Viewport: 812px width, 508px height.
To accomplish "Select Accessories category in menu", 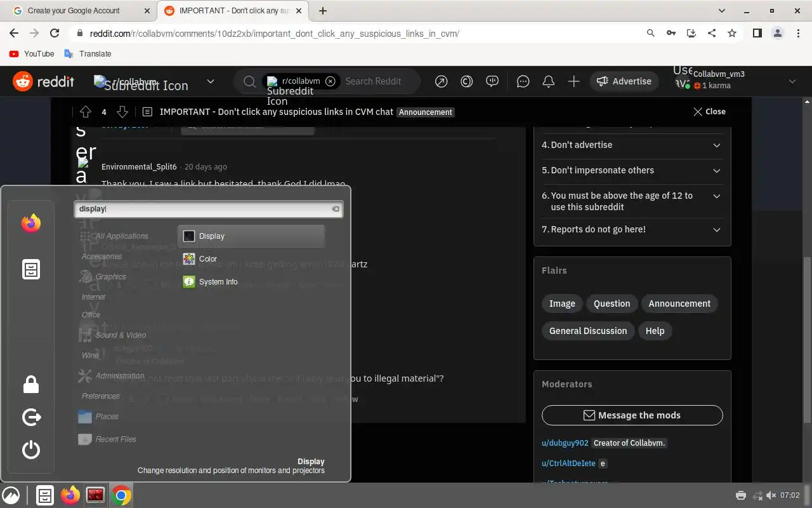I will pyautogui.click(x=101, y=257).
